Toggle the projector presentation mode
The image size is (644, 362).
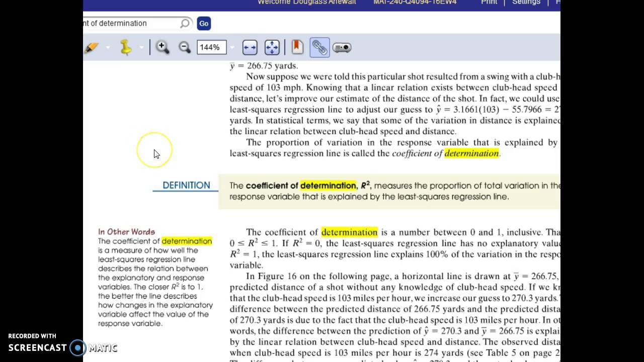coord(342,48)
